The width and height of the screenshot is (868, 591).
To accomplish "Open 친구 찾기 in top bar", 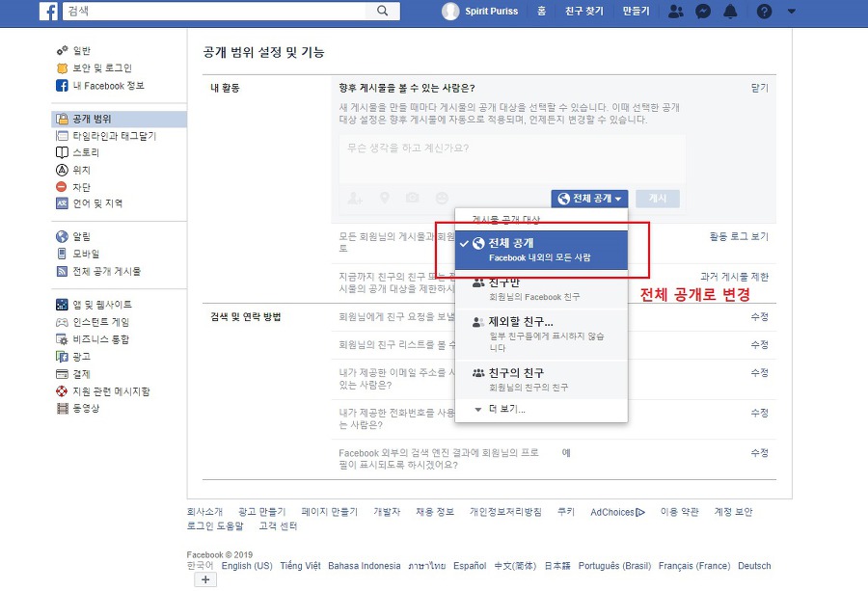I will [584, 11].
